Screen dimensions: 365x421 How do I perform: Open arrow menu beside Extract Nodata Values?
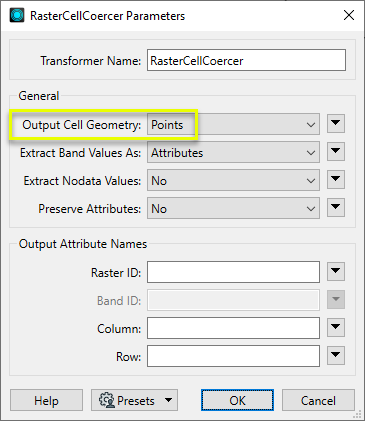point(336,180)
